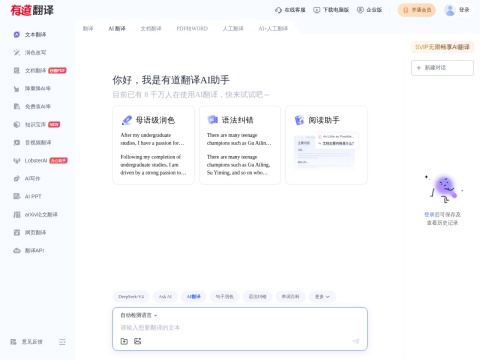This screenshot has height=360, width=480.
Task: Click 意见反馈 feedback at sidebar bottom
Action: click(27, 342)
